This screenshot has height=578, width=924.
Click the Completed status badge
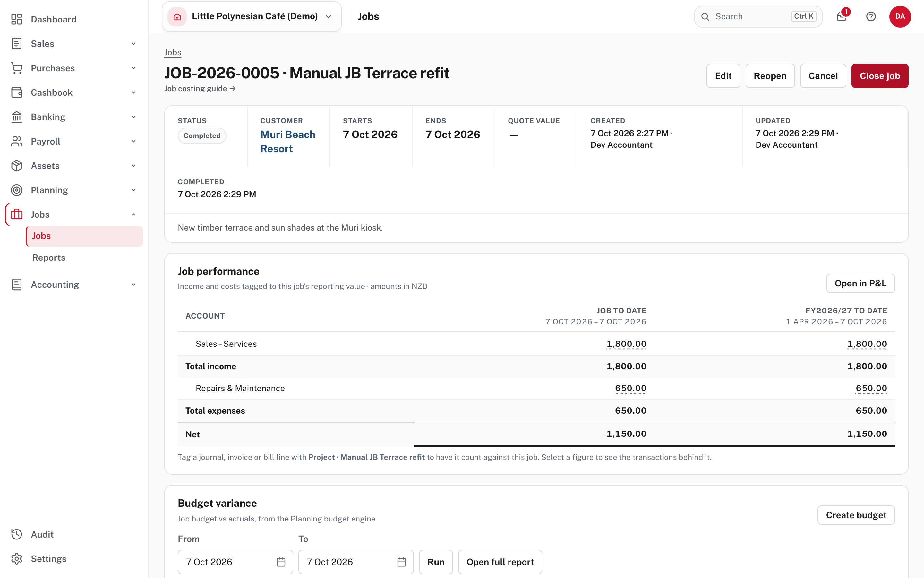point(202,136)
